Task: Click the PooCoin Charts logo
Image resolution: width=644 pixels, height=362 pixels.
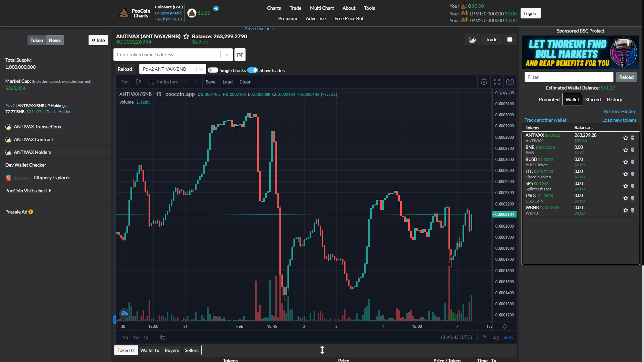Action: (135, 13)
